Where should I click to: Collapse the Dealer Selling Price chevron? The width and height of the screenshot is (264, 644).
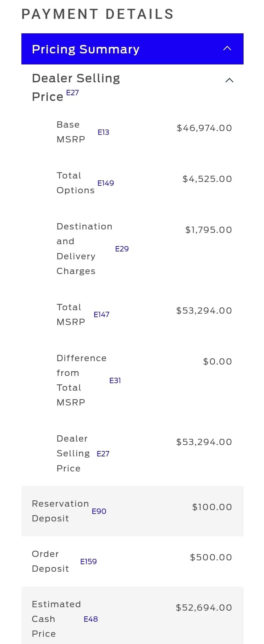point(229,80)
